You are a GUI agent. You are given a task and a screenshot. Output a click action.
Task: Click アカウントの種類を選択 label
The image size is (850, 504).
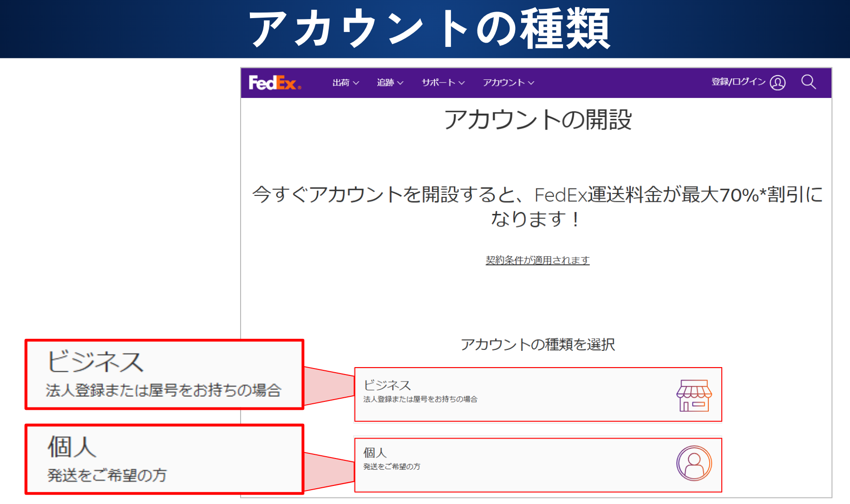point(538,344)
